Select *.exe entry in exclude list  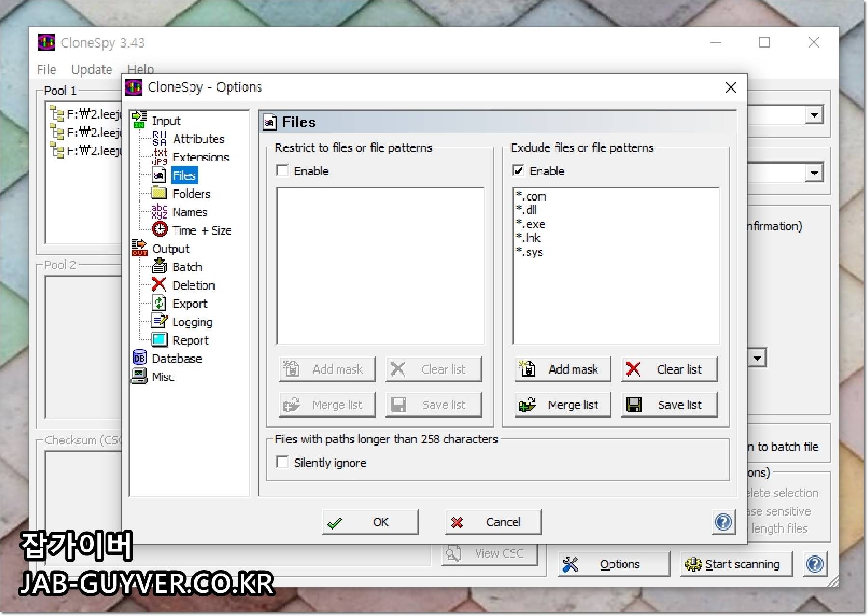click(530, 224)
